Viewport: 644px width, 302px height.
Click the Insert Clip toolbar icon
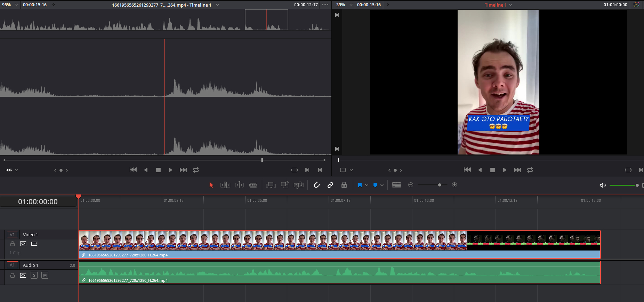(x=271, y=185)
